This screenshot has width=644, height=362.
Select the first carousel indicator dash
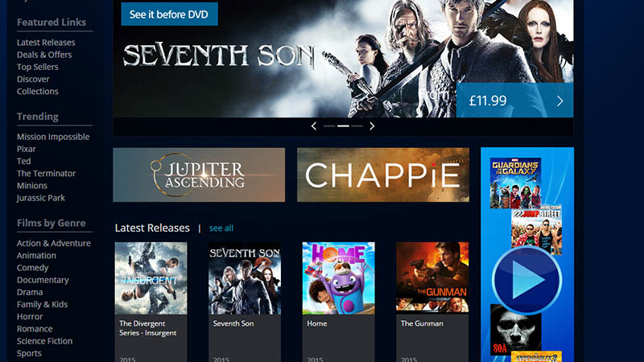[329, 126]
